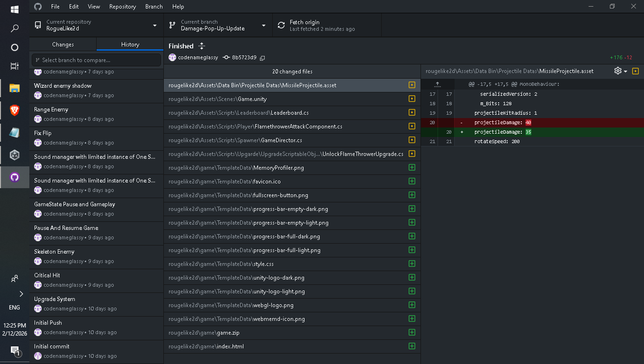Open the Current branch dropdown
The image size is (644, 364).
pos(218,25)
